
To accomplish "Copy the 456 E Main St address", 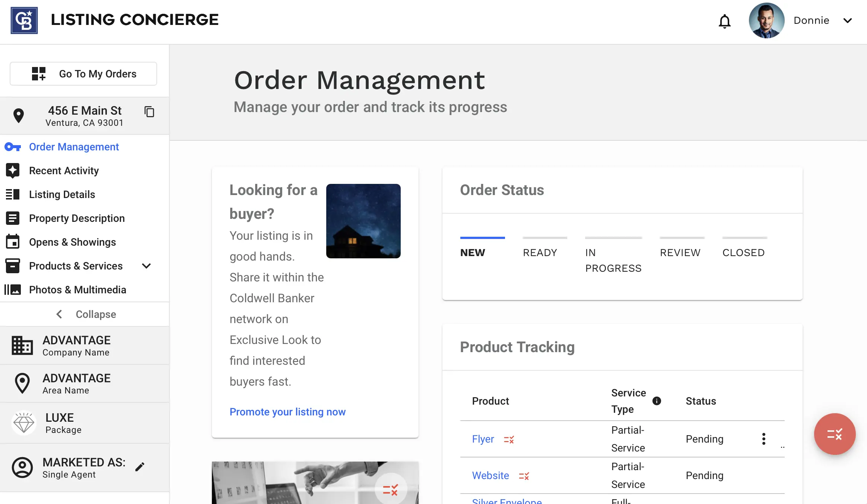I will [x=149, y=112].
